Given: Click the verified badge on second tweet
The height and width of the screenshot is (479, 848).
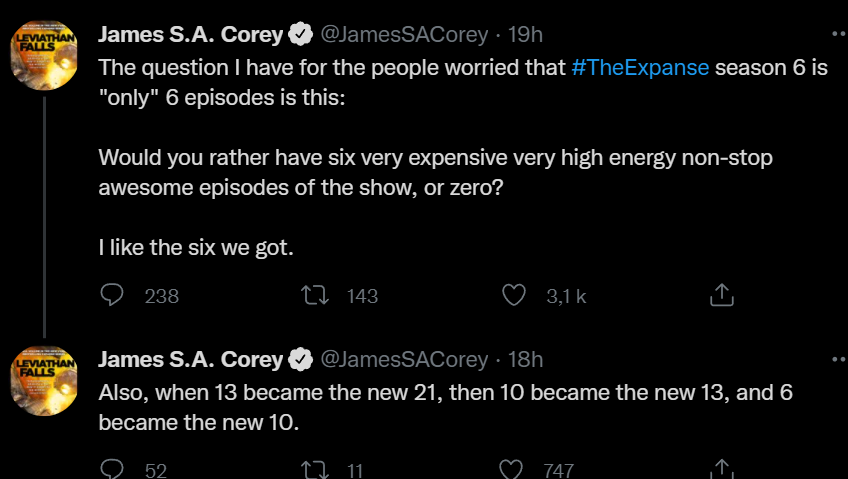Looking at the screenshot, I should pyautogui.click(x=300, y=359).
